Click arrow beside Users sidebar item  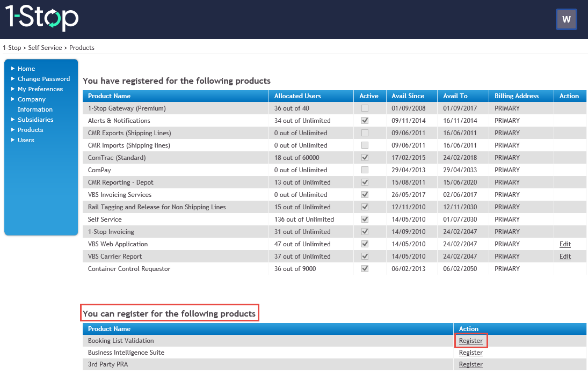pos(13,140)
